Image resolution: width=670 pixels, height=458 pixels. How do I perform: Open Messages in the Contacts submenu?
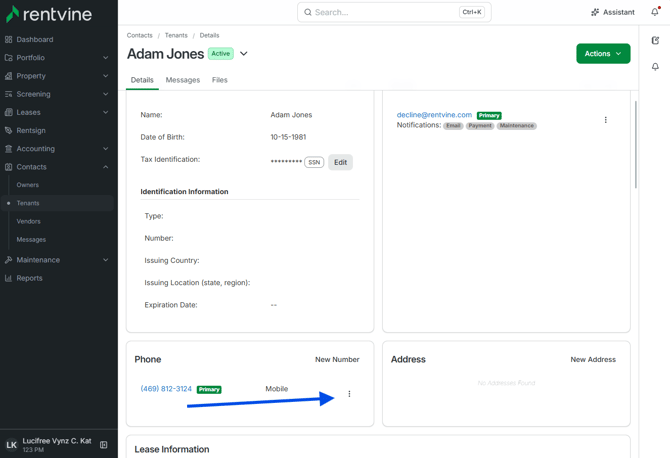click(x=31, y=240)
